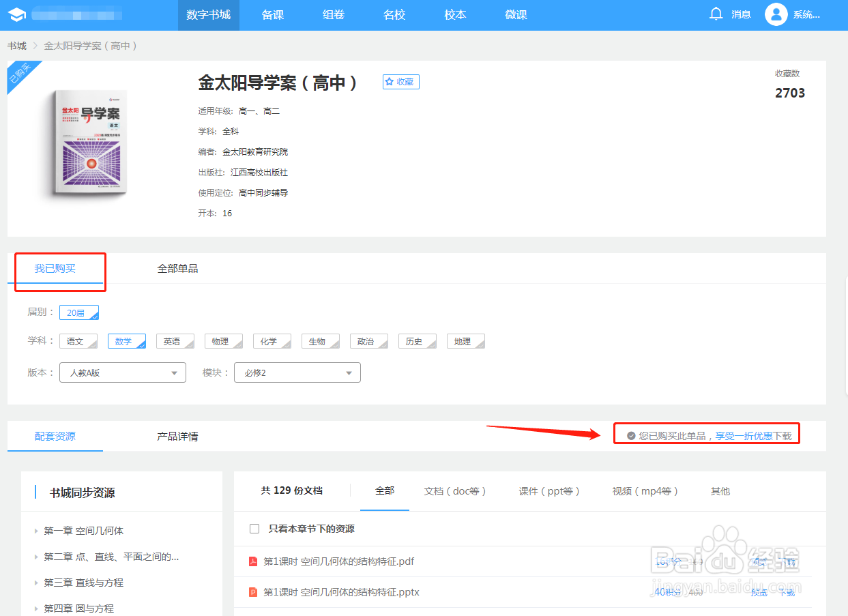Click 享受一折优惠 link
Image resolution: width=848 pixels, height=616 pixels.
click(744, 436)
